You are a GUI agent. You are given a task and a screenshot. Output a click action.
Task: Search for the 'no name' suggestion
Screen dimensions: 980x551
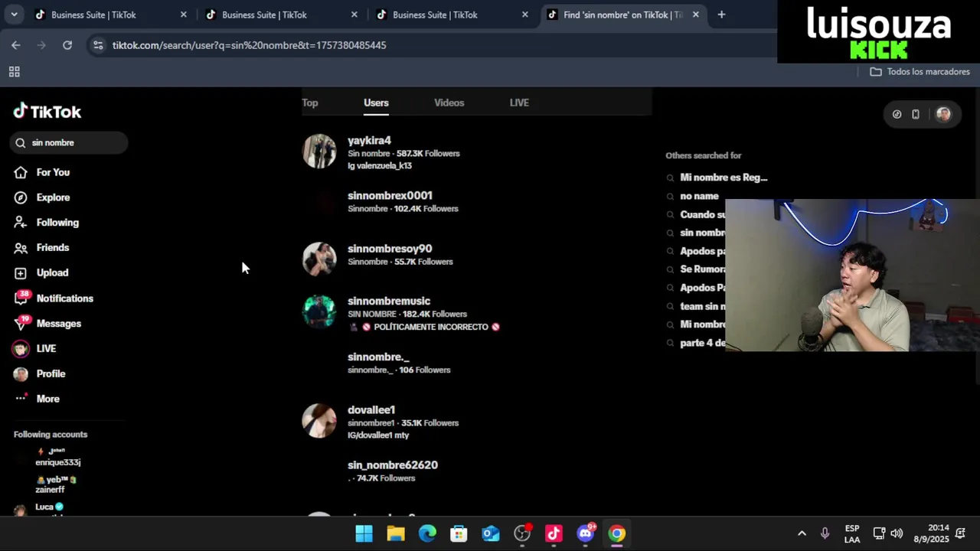click(x=699, y=196)
